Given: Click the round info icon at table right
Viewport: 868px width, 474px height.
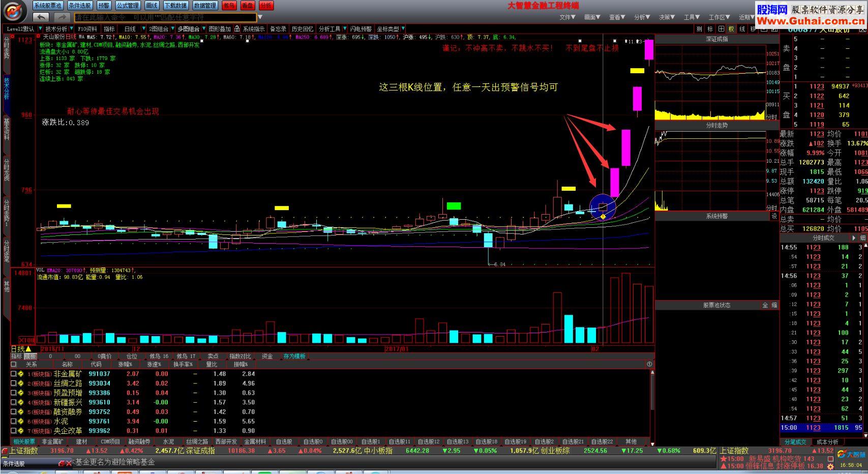Looking at the screenshot, I should coord(649,364).
